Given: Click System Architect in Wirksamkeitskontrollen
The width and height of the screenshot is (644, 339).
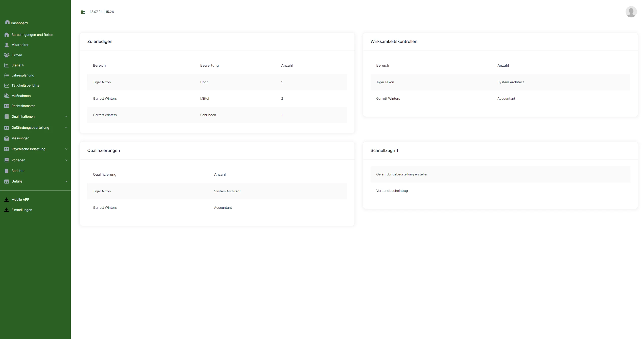Looking at the screenshot, I should point(510,82).
